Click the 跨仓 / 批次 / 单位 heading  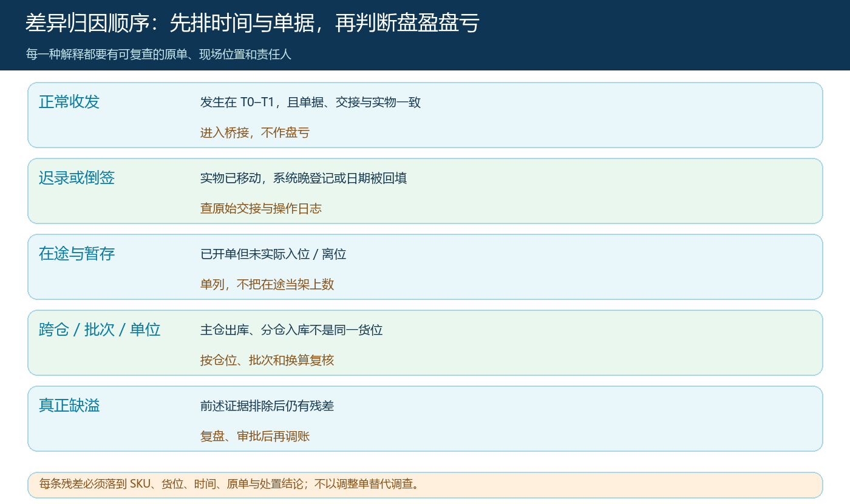(100, 329)
